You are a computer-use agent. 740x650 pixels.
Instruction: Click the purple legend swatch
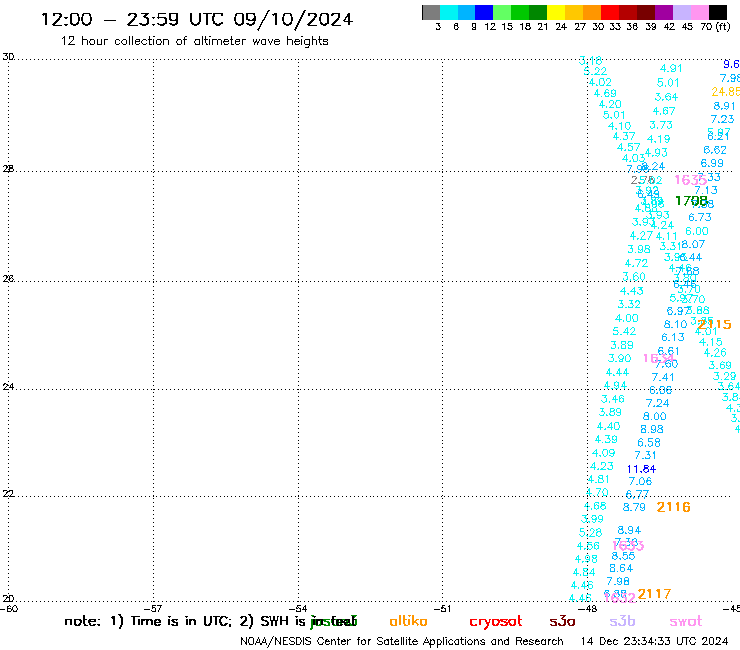[664, 12]
